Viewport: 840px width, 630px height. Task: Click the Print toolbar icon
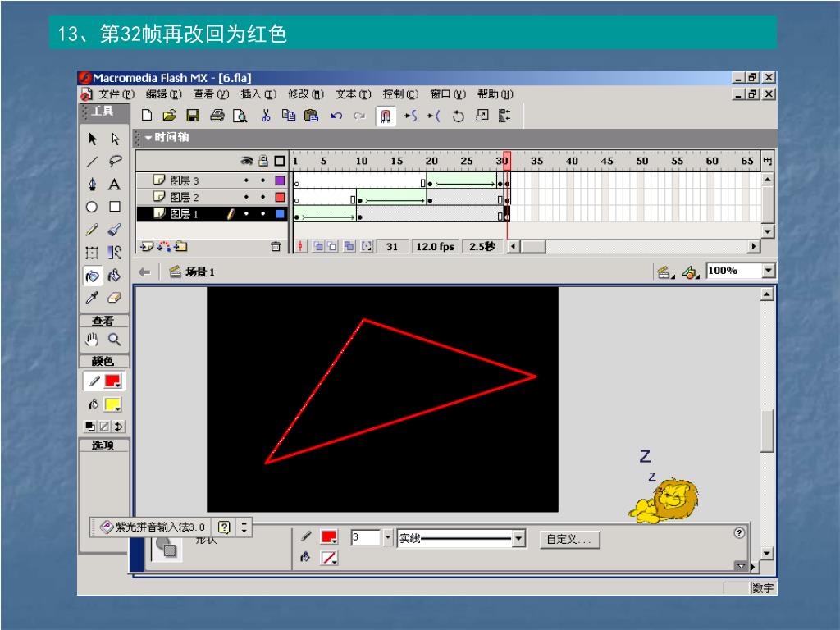[217, 115]
